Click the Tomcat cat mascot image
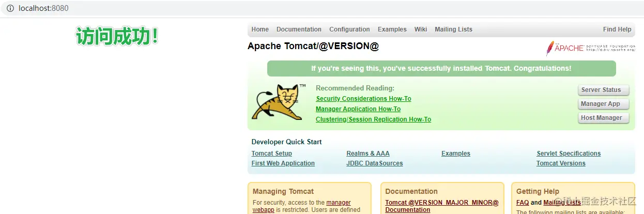644x214 pixels. 279,102
